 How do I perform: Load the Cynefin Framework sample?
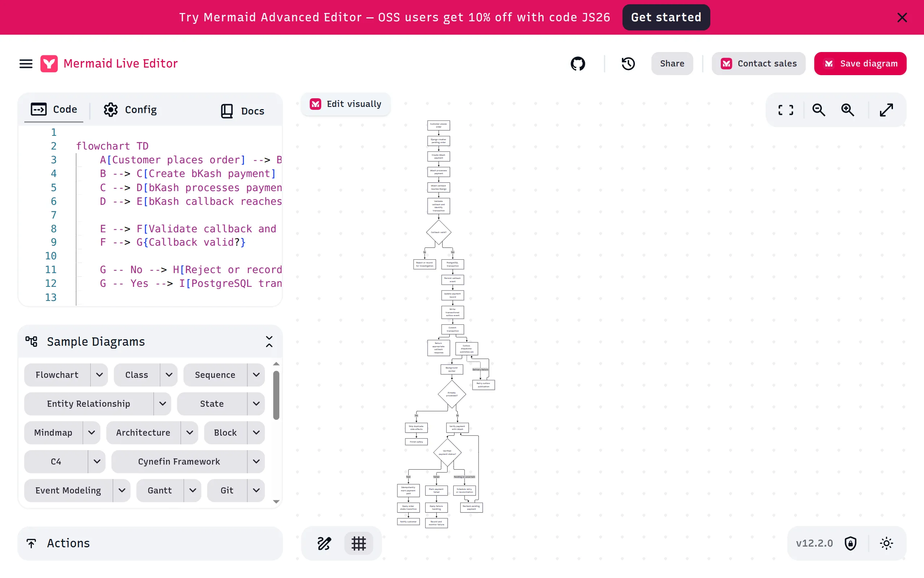tap(179, 461)
